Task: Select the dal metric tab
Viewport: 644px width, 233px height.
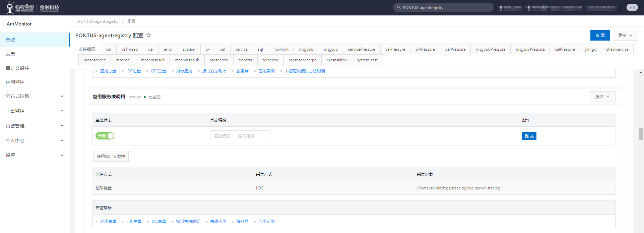Action: click(x=151, y=49)
